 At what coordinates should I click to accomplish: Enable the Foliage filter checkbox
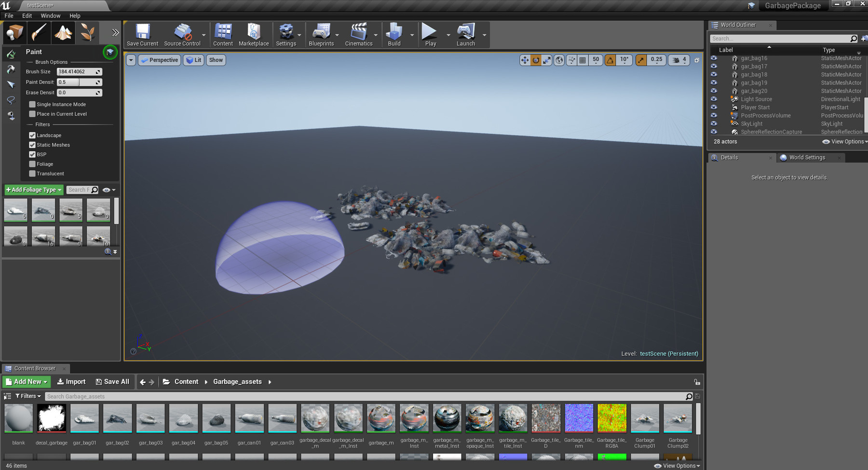pyautogui.click(x=32, y=164)
